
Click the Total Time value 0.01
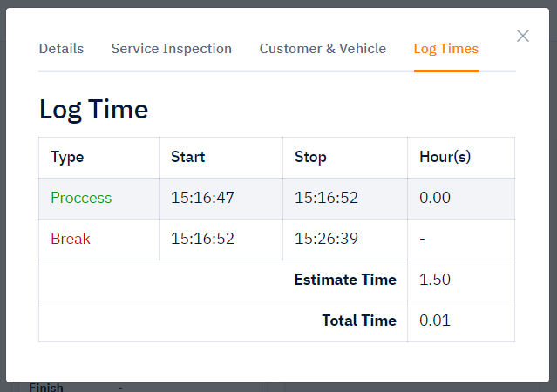pyautogui.click(x=435, y=321)
